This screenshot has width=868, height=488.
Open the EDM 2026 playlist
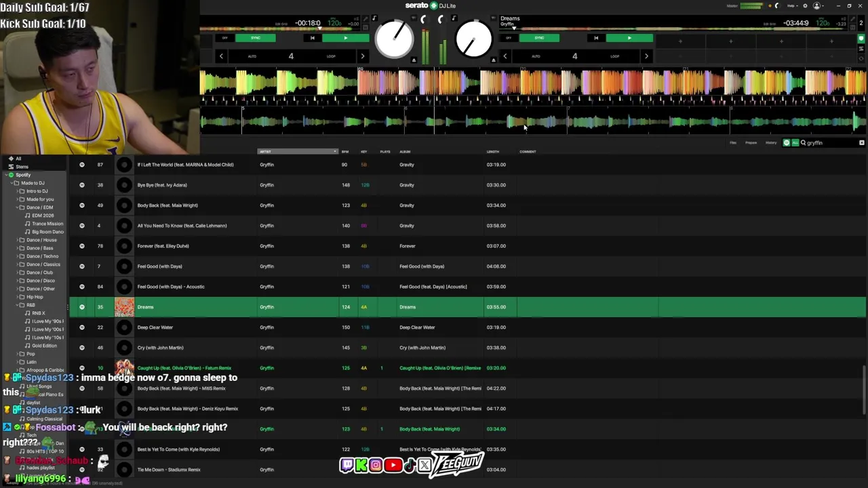click(43, 216)
